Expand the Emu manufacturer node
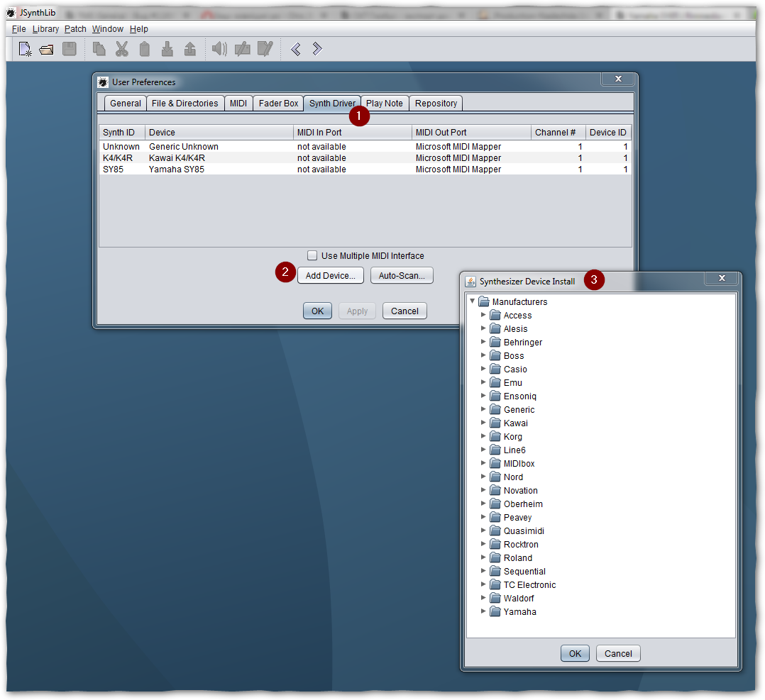Screen dimensions: 765x700 (483, 382)
